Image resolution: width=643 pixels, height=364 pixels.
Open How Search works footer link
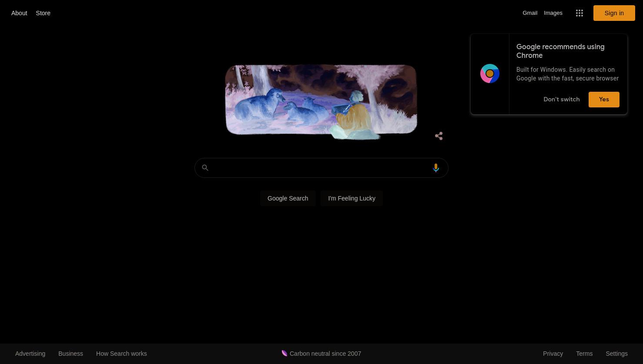(121, 354)
